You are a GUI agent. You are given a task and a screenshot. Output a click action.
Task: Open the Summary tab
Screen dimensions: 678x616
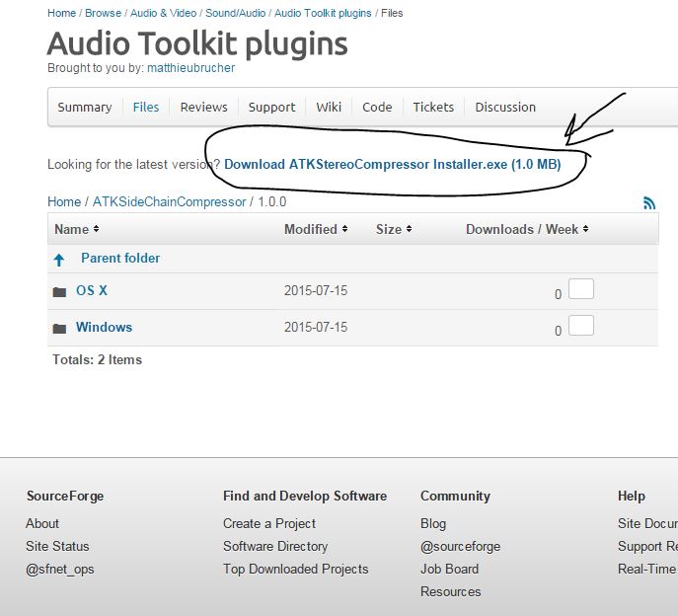coord(85,107)
